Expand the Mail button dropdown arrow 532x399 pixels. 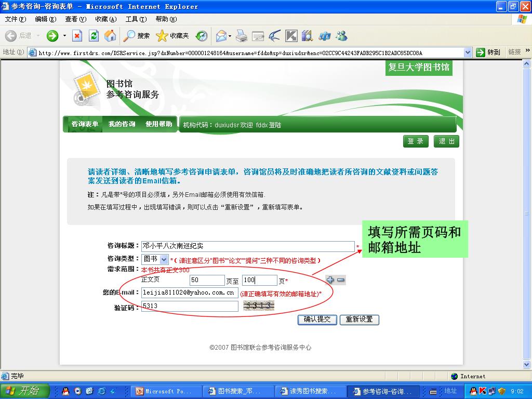(230, 36)
